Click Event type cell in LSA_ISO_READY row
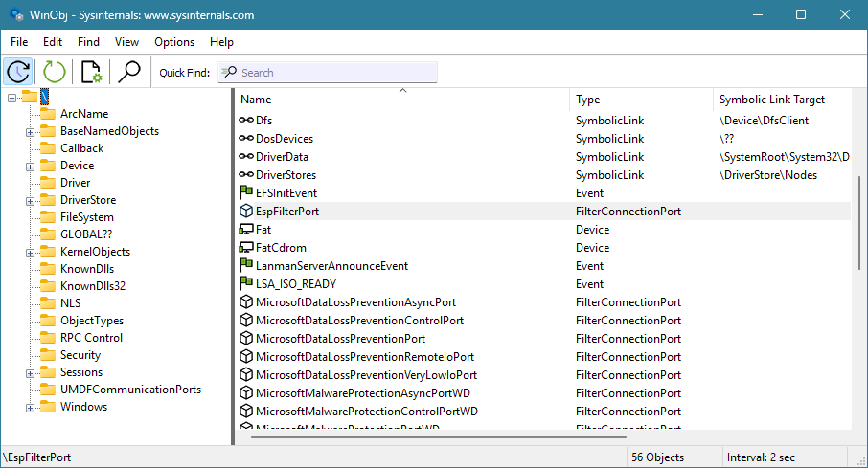The image size is (868, 468). [x=589, y=284]
